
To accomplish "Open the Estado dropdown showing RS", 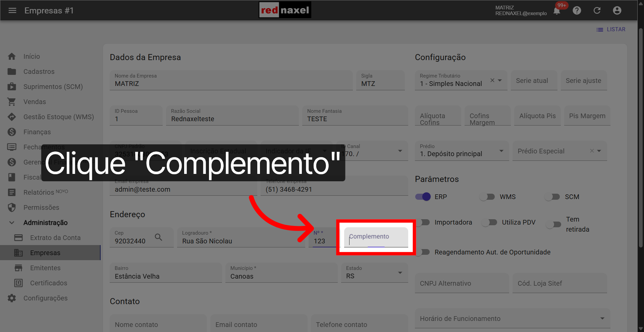I will click(399, 273).
